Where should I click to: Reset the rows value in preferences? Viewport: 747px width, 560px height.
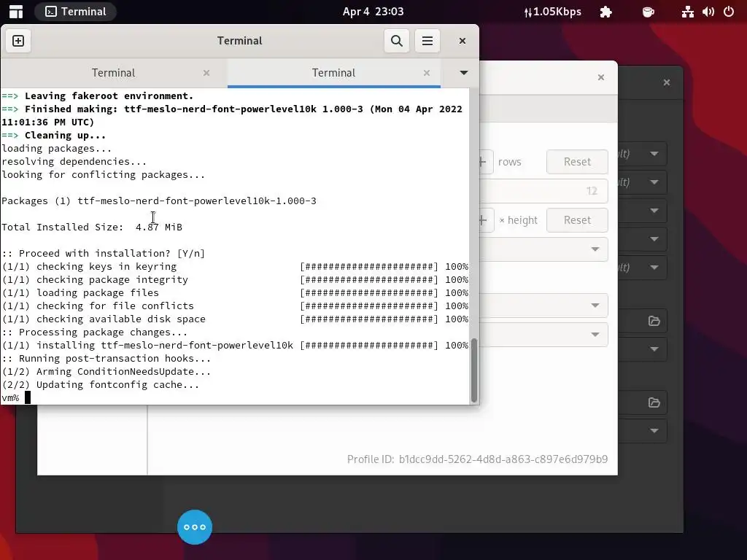click(577, 162)
